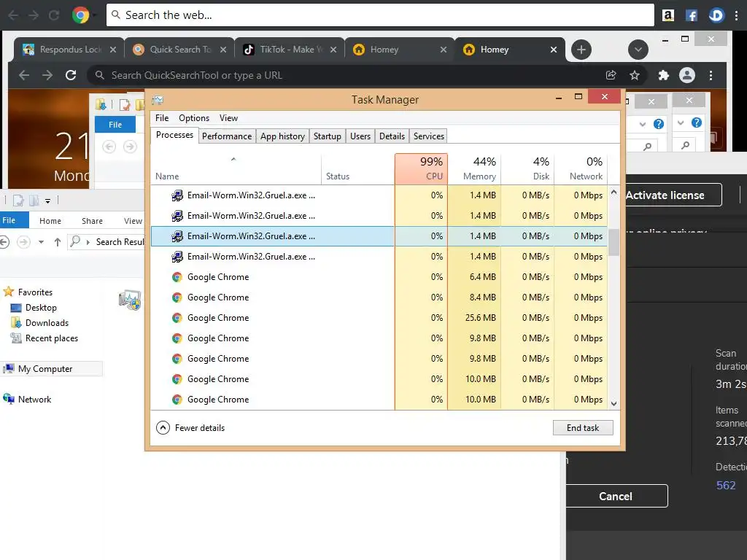The height and width of the screenshot is (560, 747).
Task: Close the TikTok tab
Action: (x=333, y=50)
